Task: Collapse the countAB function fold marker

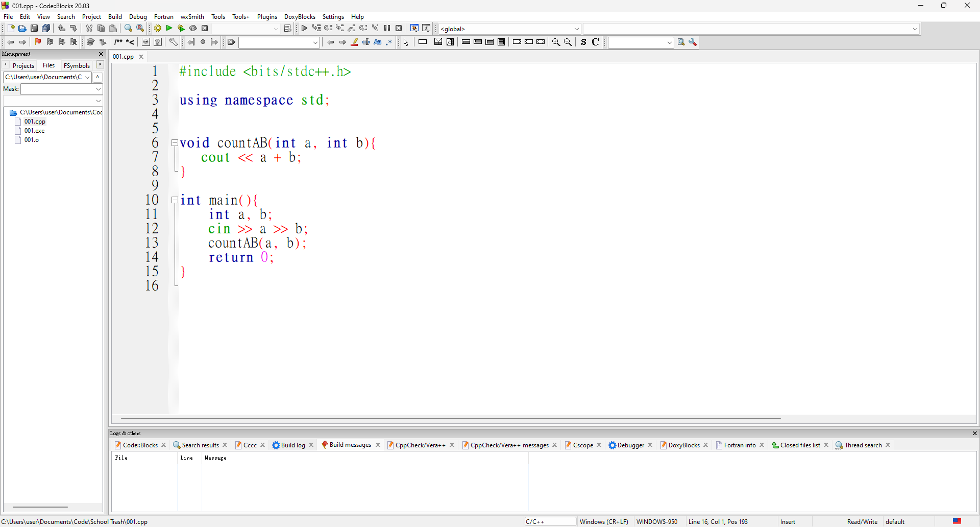Action: (x=175, y=143)
